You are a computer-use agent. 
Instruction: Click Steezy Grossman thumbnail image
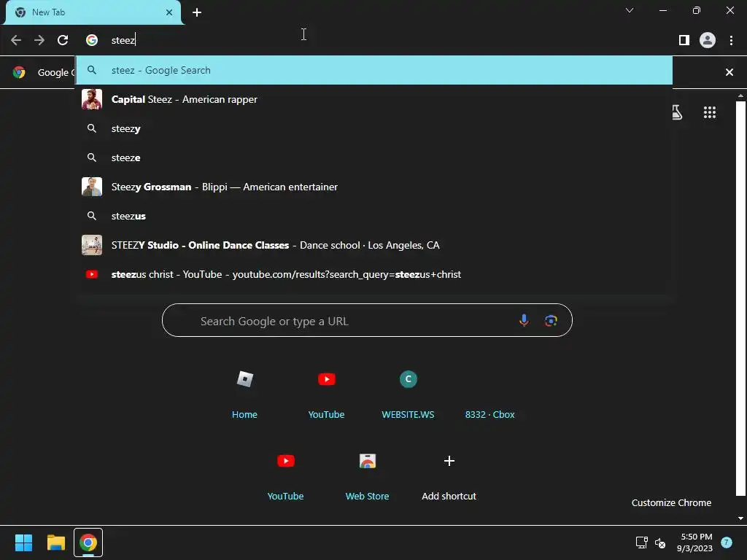pos(92,187)
